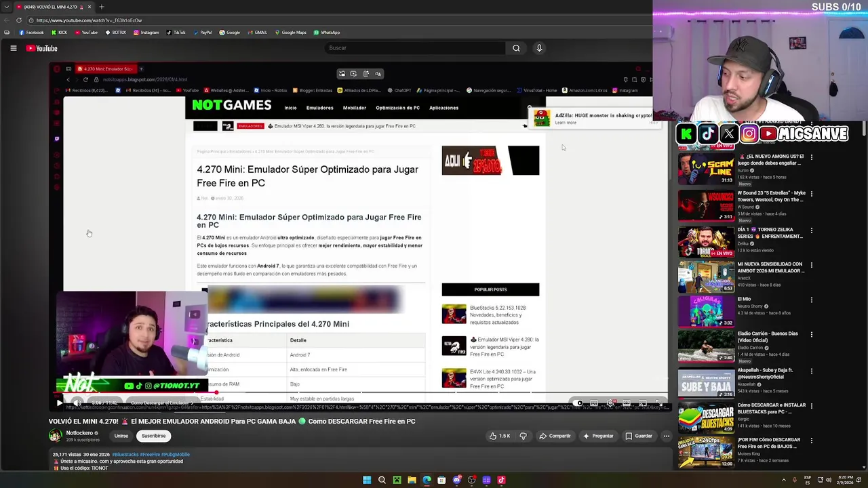Select the VOLVIÓ EL MINI 4.270 browser tab
Image resolution: width=868 pixels, height=488 pixels.
[x=54, y=7]
